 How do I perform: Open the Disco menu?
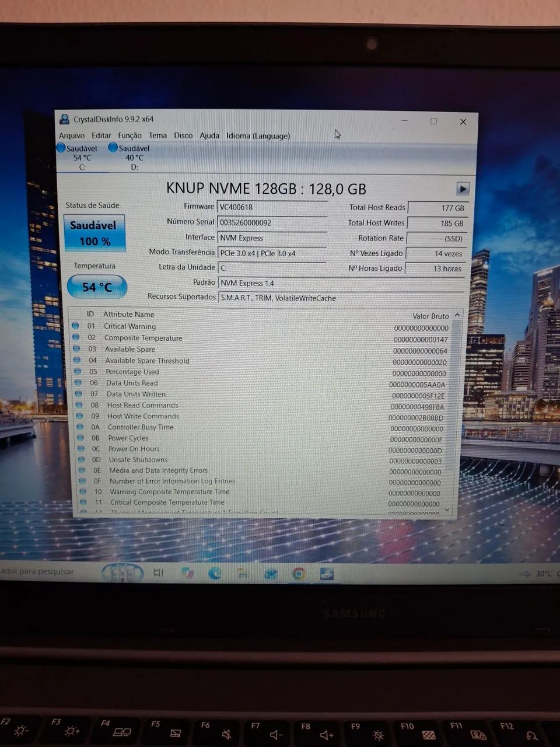click(x=183, y=135)
